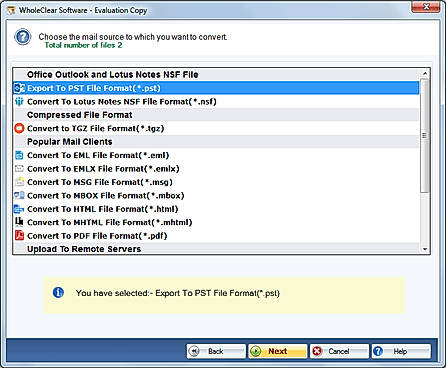The width and height of the screenshot is (446, 368).
Task: Click the EML file format icon
Action: click(x=19, y=155)
